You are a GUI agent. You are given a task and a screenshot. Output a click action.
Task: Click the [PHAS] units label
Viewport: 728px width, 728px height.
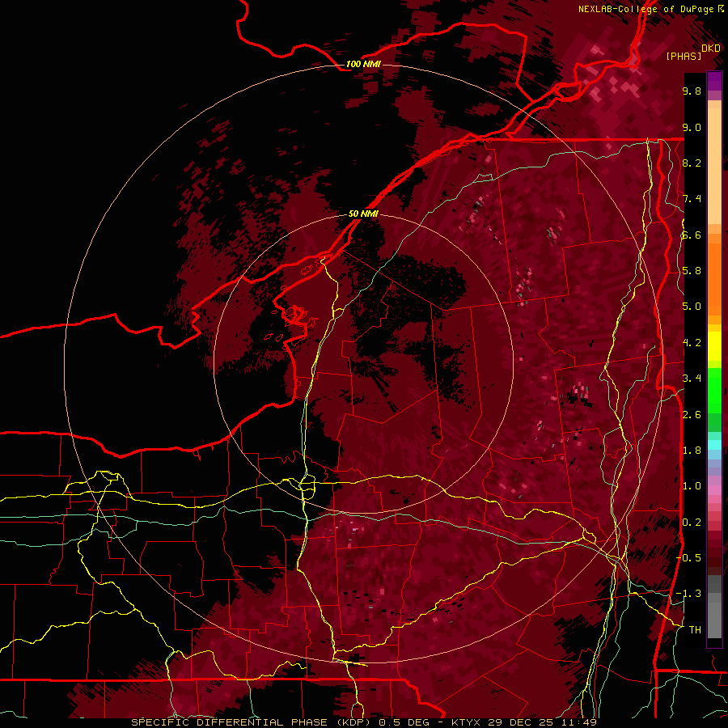click(684, 56)
